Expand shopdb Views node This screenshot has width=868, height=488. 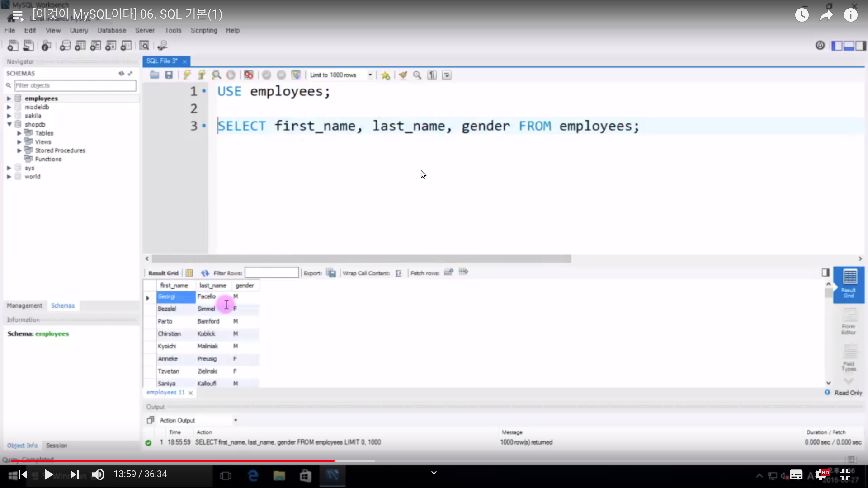[19, 142]
